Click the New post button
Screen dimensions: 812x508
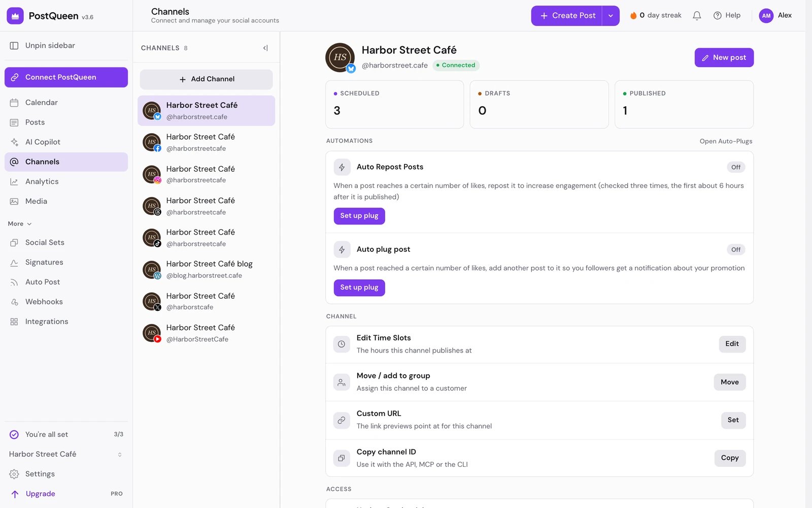coord(724,57)
